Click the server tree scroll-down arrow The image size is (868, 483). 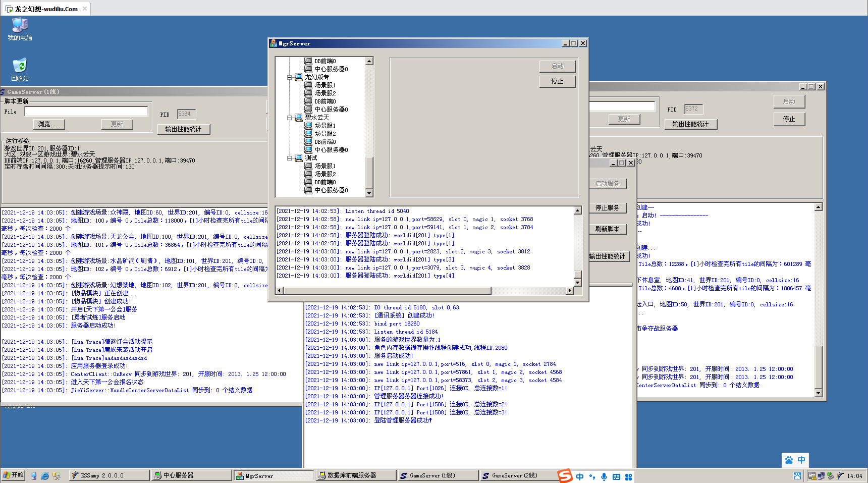[x=369, y=193]
